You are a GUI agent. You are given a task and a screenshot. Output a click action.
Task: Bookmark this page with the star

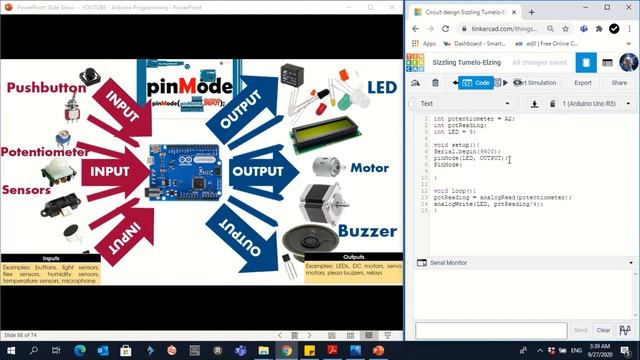coord(565,29)
